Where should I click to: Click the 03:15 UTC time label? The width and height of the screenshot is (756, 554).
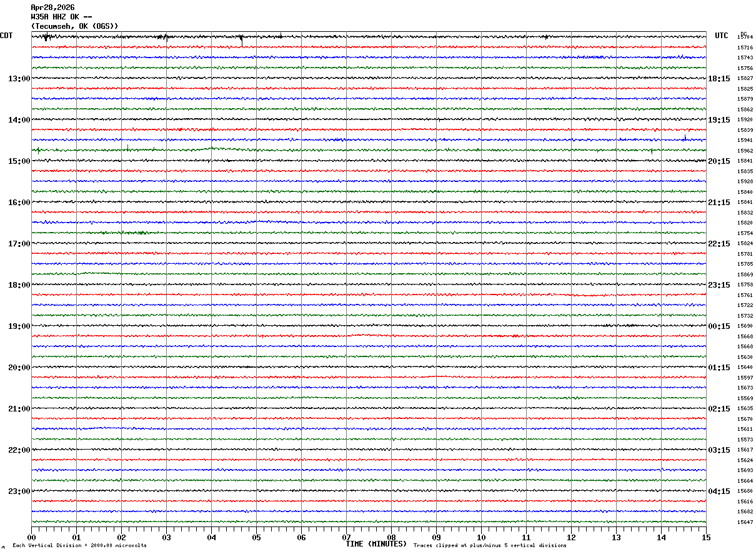point(719,450)
